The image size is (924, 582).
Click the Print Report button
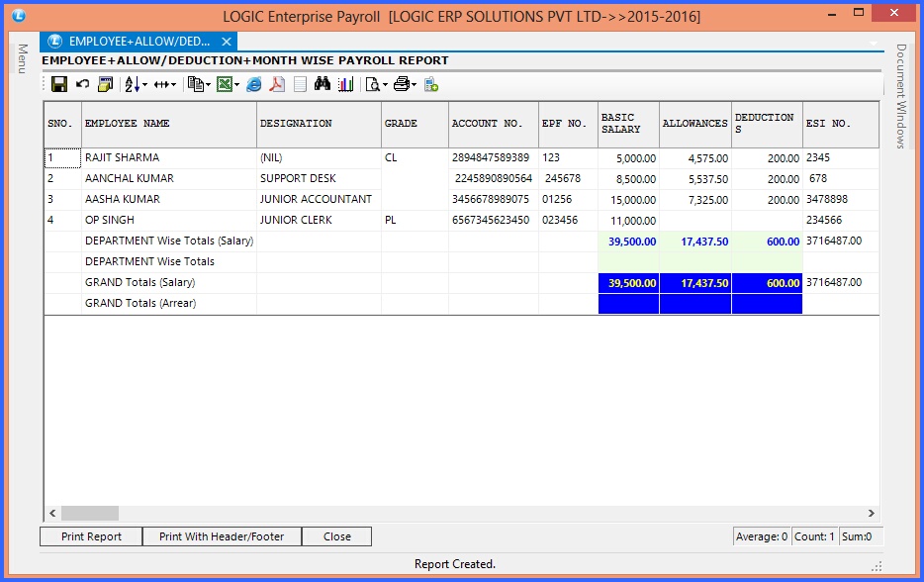pos(91,536)
